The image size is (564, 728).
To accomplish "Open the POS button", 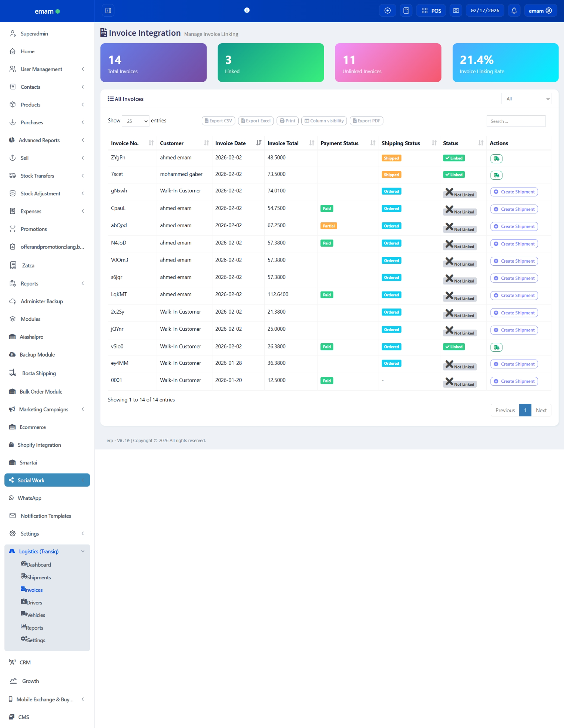I will point(431,11).
